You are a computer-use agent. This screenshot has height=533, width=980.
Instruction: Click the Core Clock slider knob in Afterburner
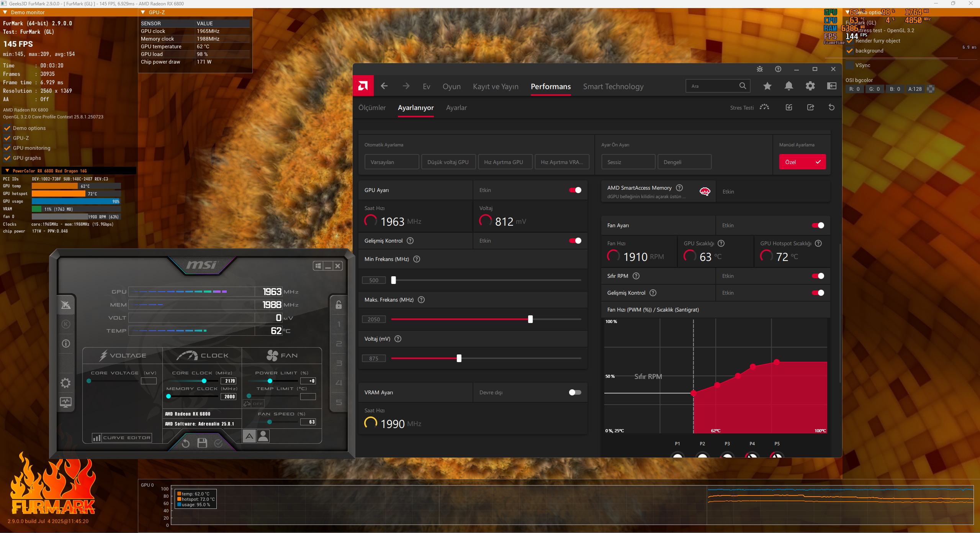tap(204, 381)
